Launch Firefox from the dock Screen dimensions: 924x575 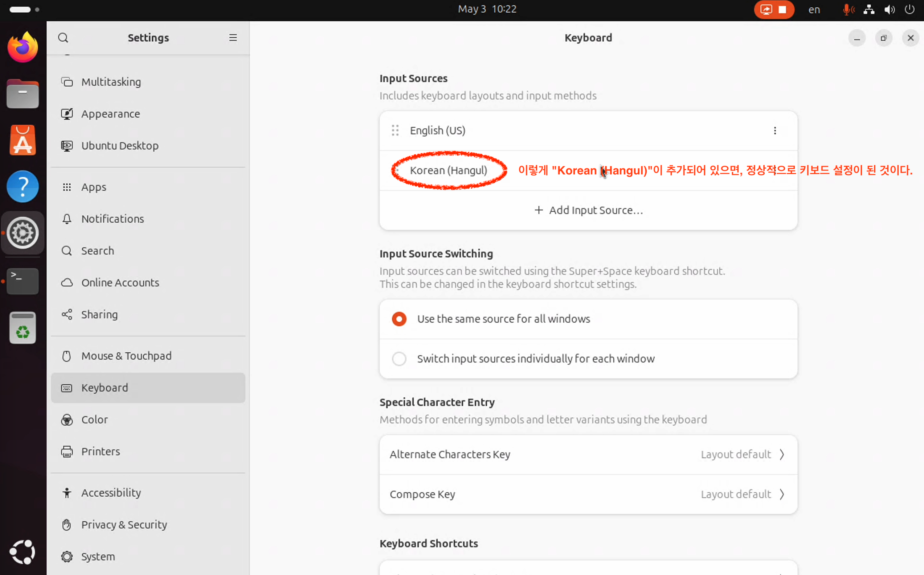point(23,47)
